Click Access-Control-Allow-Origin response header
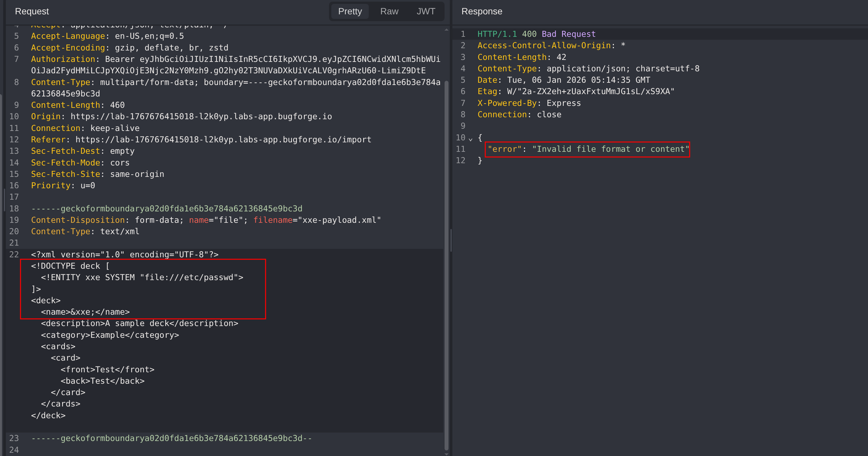 pyautogui.click(x=551, y=46)
